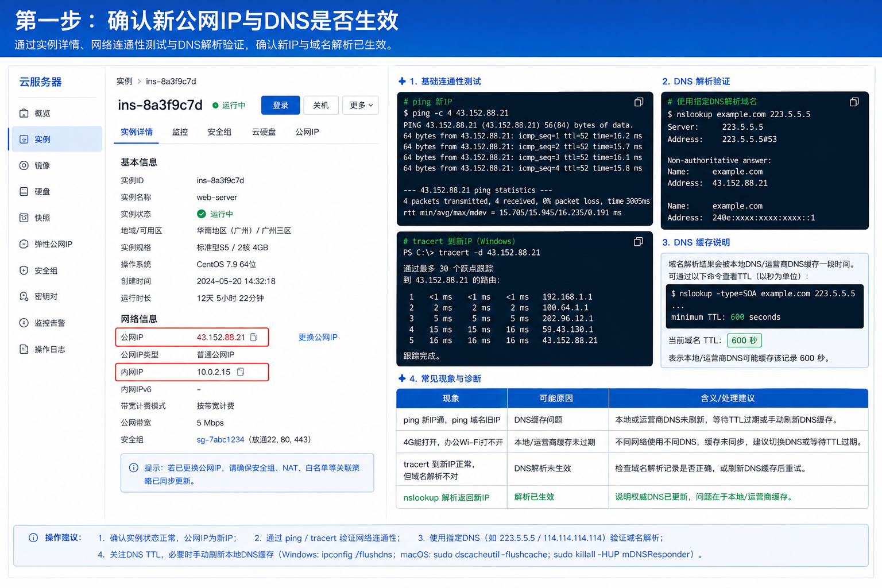Click the ins-8a3f9c7d breadcrumb text

pyautogui.click(x=171, y=81)
